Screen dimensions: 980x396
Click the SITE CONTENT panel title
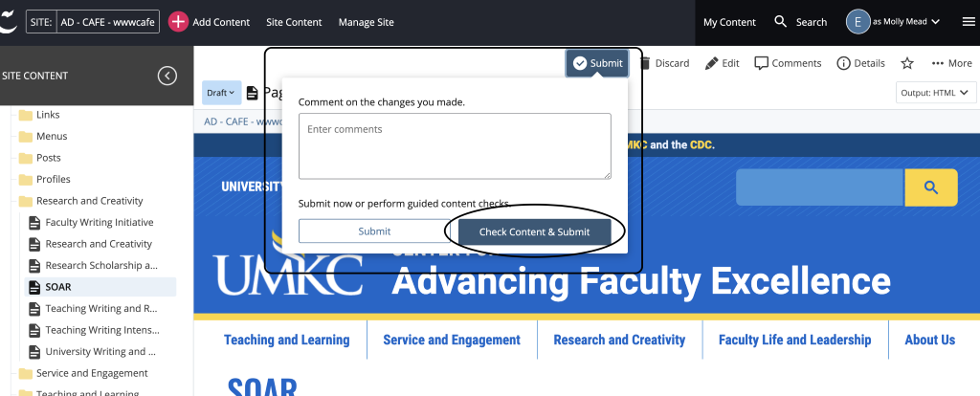(35, 76)
